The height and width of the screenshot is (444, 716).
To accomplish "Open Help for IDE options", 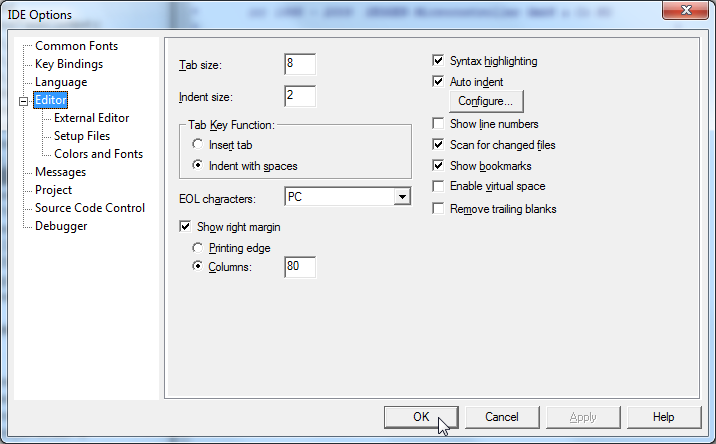I will click(663, 417).
